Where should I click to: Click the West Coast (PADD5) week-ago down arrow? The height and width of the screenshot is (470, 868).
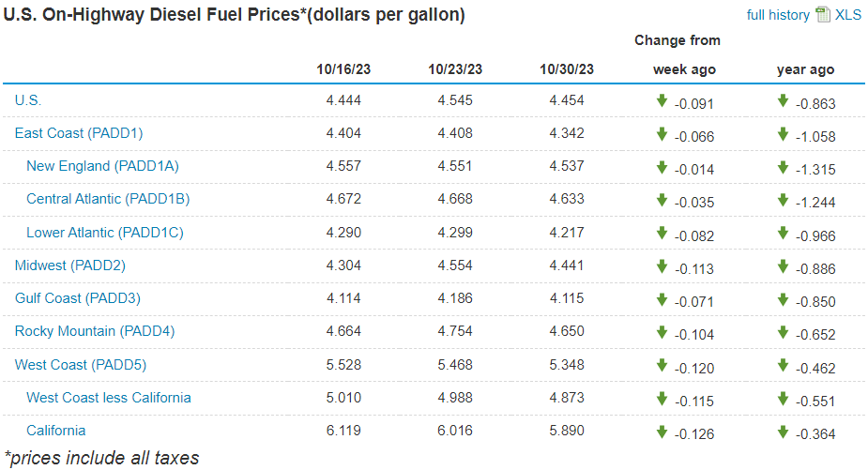(x=662, y=364)
